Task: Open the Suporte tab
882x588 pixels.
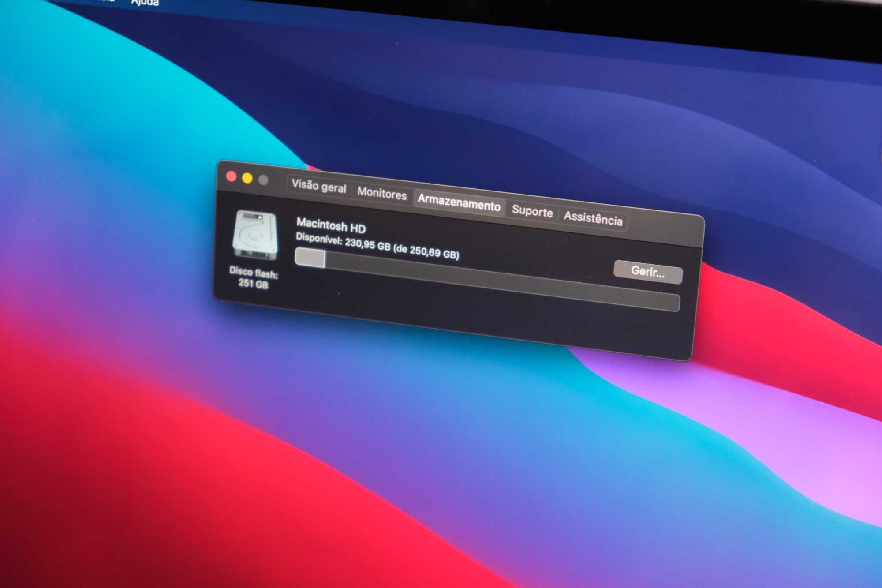Action: click(532, 211)
